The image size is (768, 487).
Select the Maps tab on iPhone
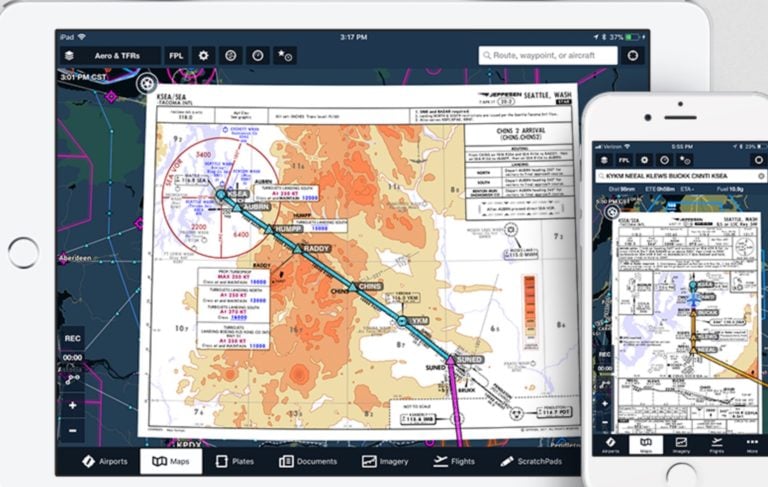[646, 445]
